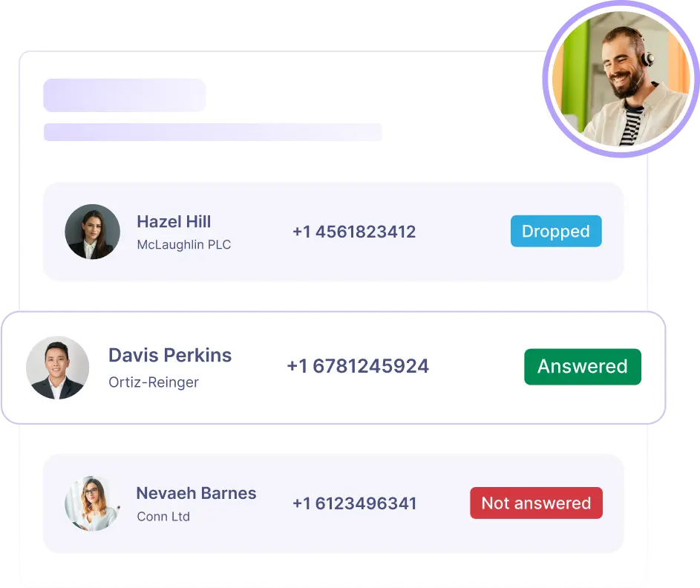Select the Answered status badge

[x=583, y=367]
